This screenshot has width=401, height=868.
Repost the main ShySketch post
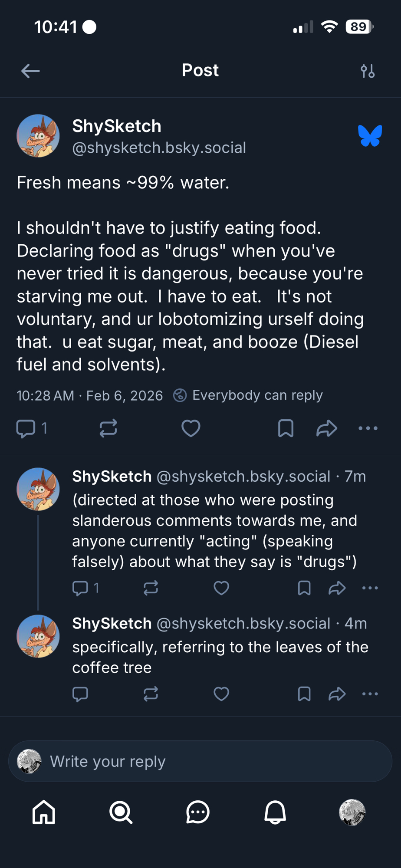point(108,428)
